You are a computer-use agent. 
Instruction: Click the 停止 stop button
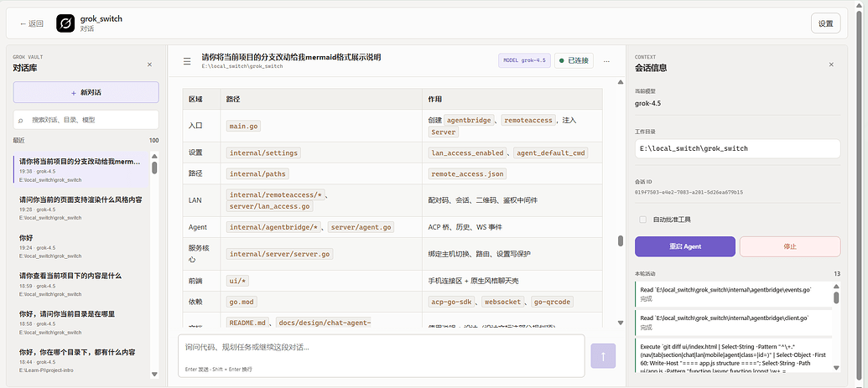point(790,246)
